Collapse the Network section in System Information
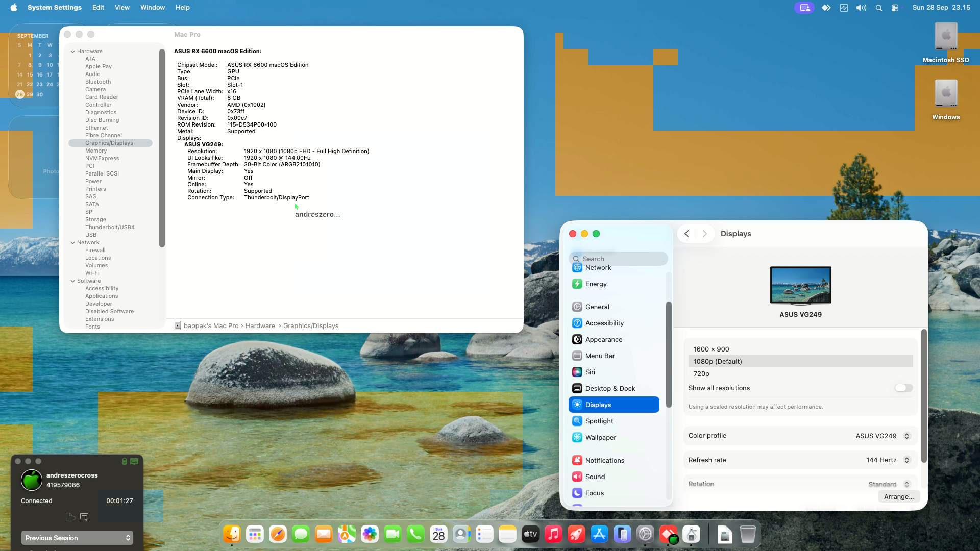This screenshot has width=980, height=551. (x=73, y=242)
